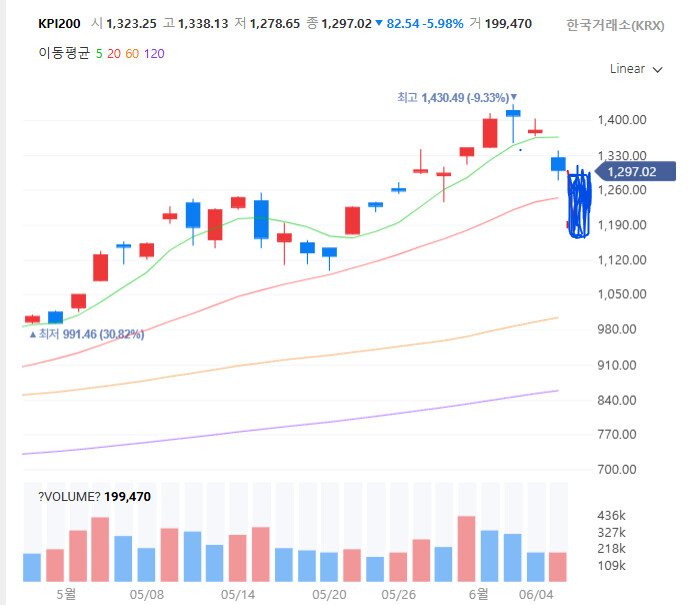The height and width of the screenshot is (605, 695).
Task: Click the down triangle beside 82.54
Action: click(x=379, y=23)
